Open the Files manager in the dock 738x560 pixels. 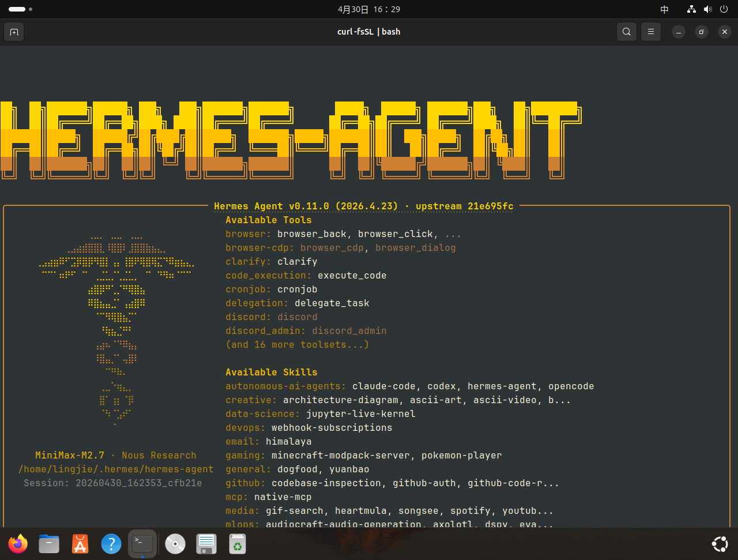tap(49, 544)
